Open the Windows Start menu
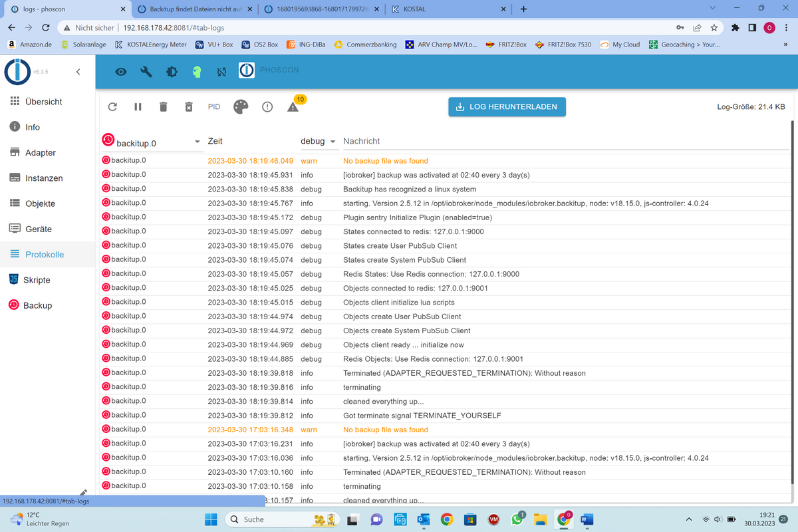 click(211, 519)
